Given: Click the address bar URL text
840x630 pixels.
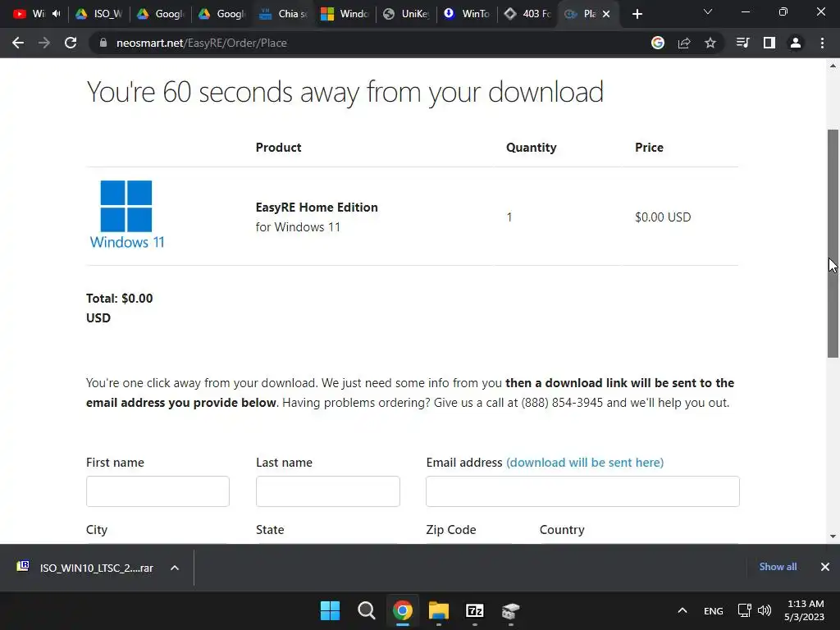Looking at the screenshot, I should 202,43.
